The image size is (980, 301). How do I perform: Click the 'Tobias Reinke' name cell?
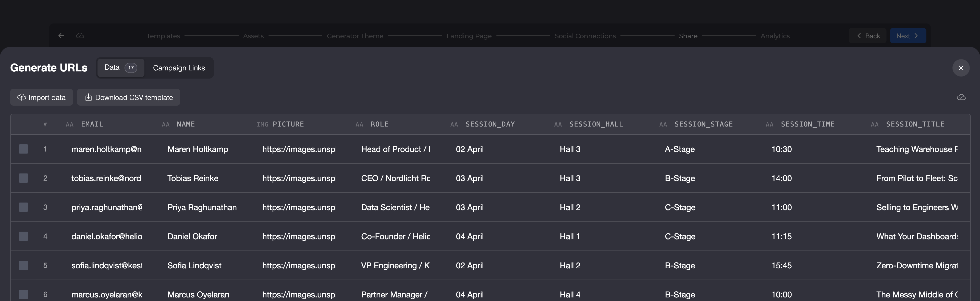193,178
